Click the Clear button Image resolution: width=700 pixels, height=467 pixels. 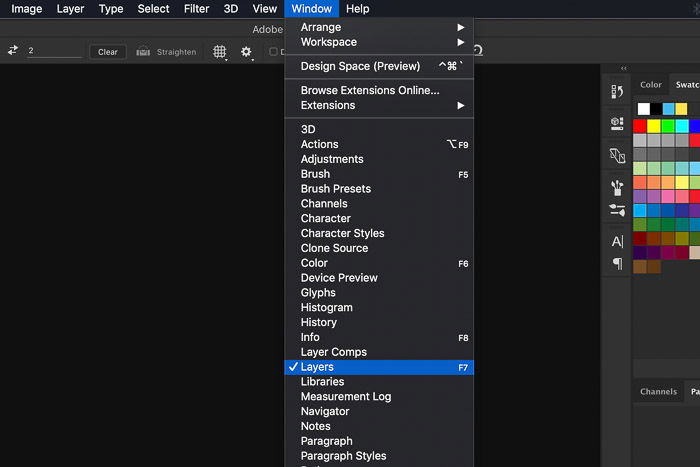coord(108,52)
